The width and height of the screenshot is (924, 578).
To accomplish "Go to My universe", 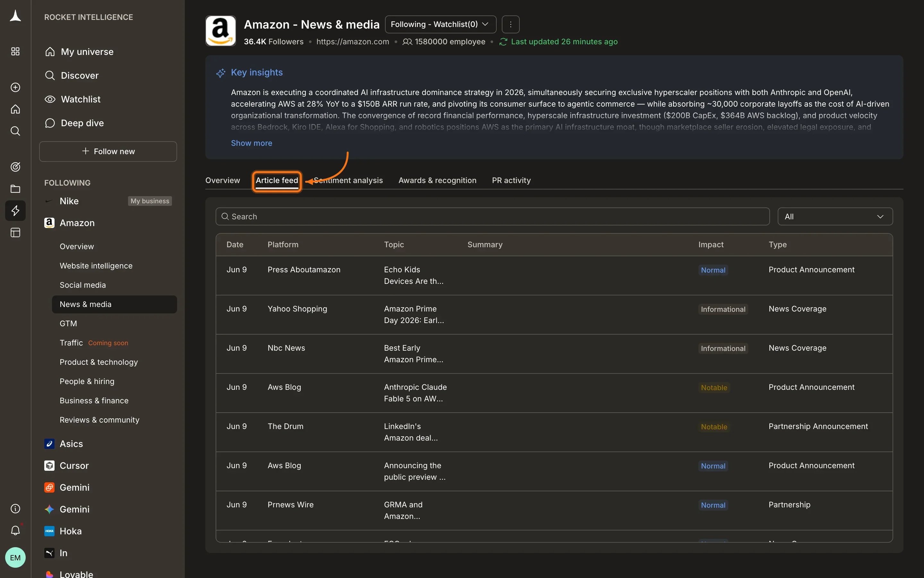I will [87, 52].
